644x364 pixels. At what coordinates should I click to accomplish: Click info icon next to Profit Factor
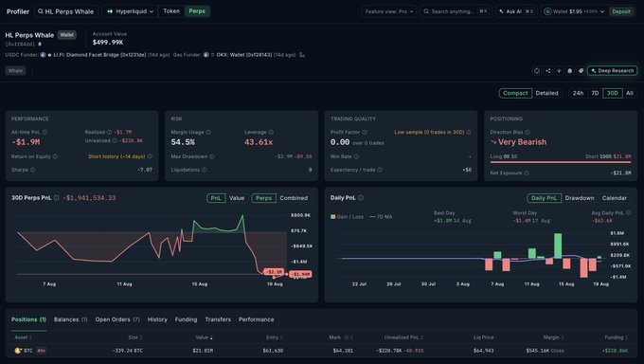pos(365,132)
